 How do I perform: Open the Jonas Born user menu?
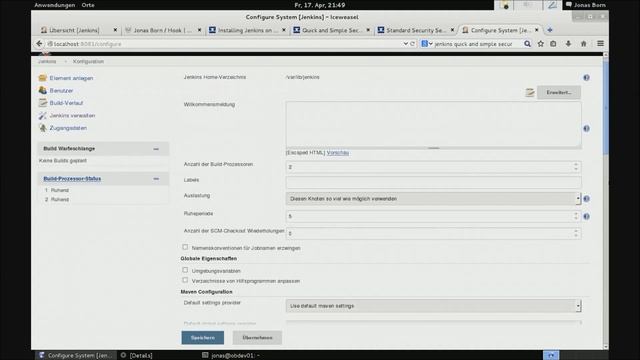coord(586,5)
